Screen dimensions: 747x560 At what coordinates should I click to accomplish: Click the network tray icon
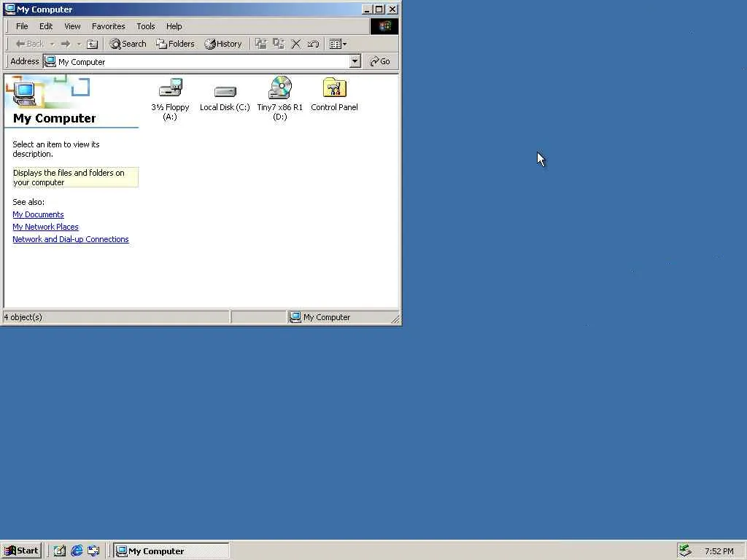click(x=685, y=551)
